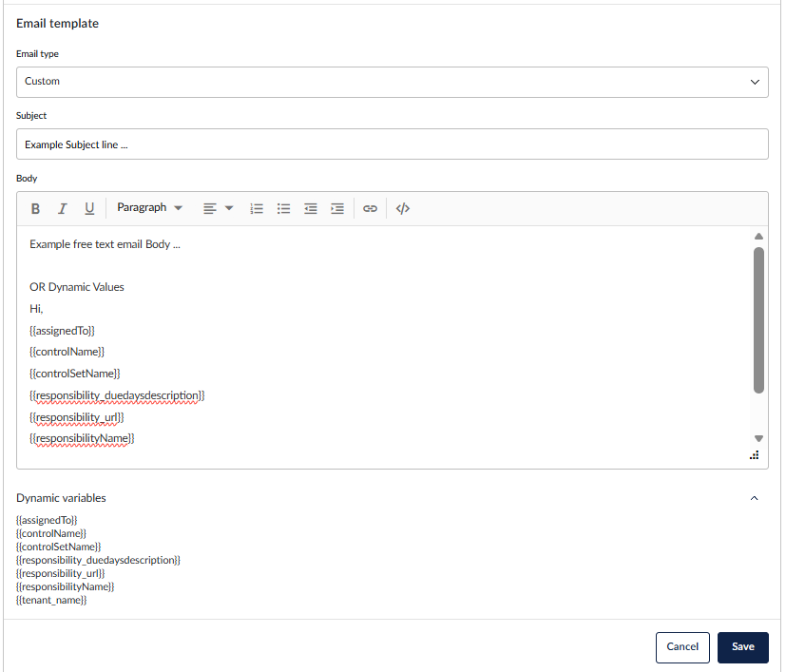Cancel editing the email template
Image resolution: width=786 pixels, height=672 pixels.
click(682, 647)
